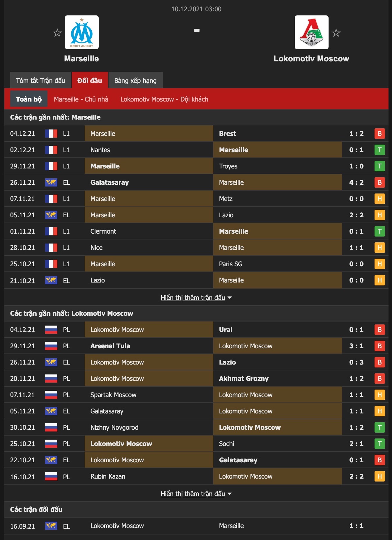Click the 1 : 1 score of 16.09.21 head-to-head
The image size is (392, 540).
pyautogui.click(x=356, y=526)
